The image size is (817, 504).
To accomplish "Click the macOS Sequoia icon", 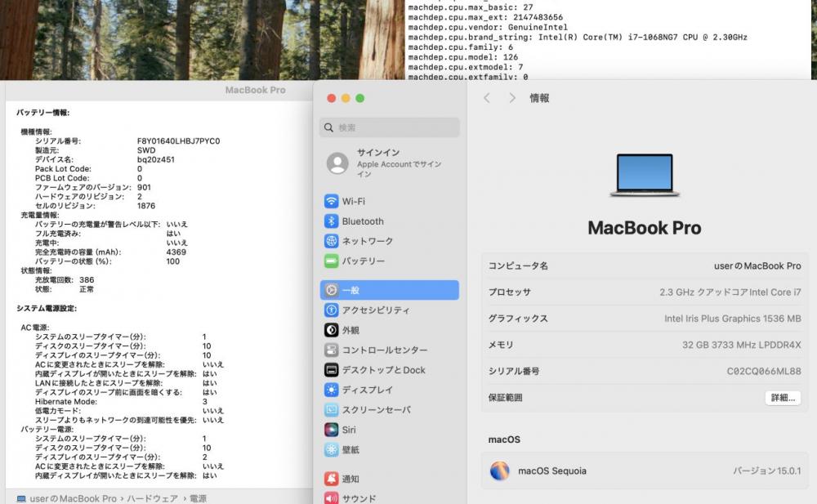I will (500, 471).
